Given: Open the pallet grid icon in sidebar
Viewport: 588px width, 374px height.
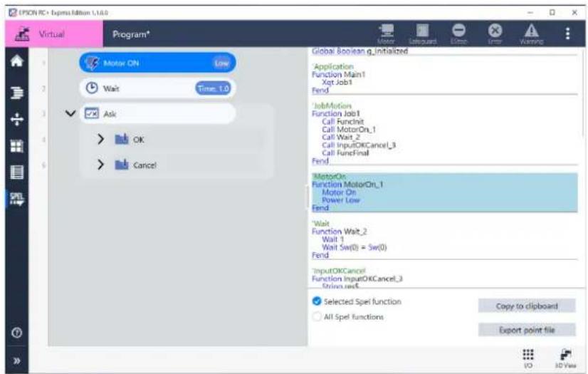Looking at the screenshot, I should (x=16, y=146).
